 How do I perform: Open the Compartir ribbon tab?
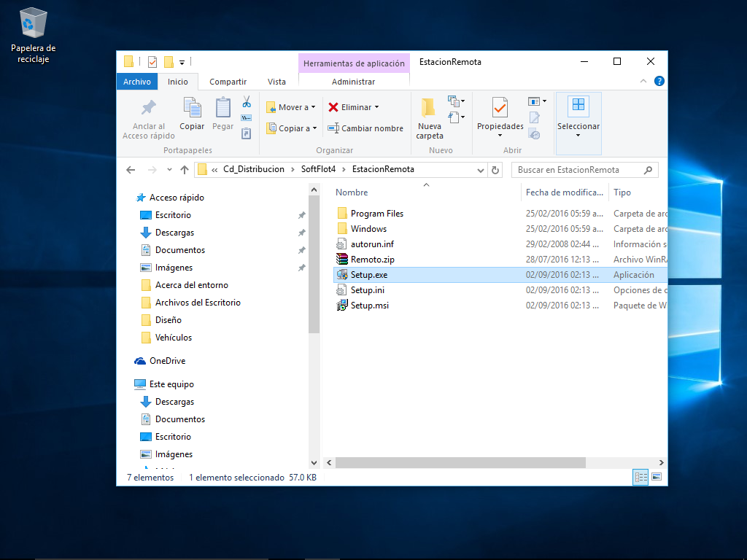pos(228,82)
